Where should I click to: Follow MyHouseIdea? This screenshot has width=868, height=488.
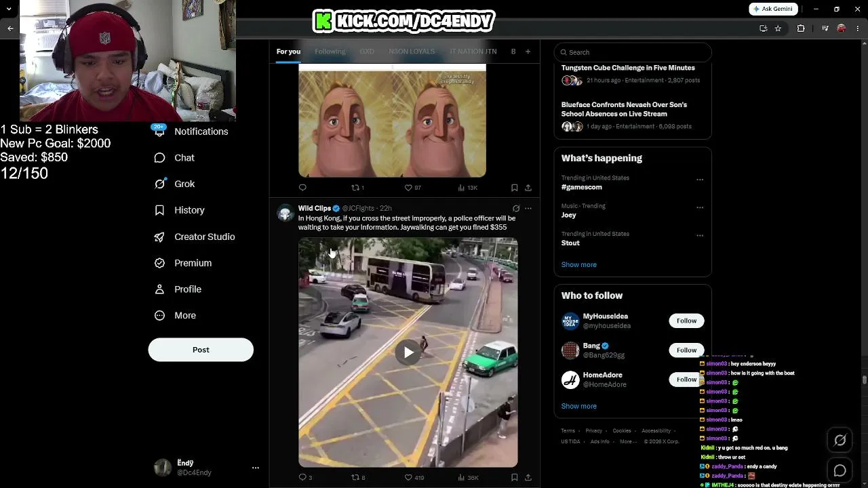(x=686, y=321)
